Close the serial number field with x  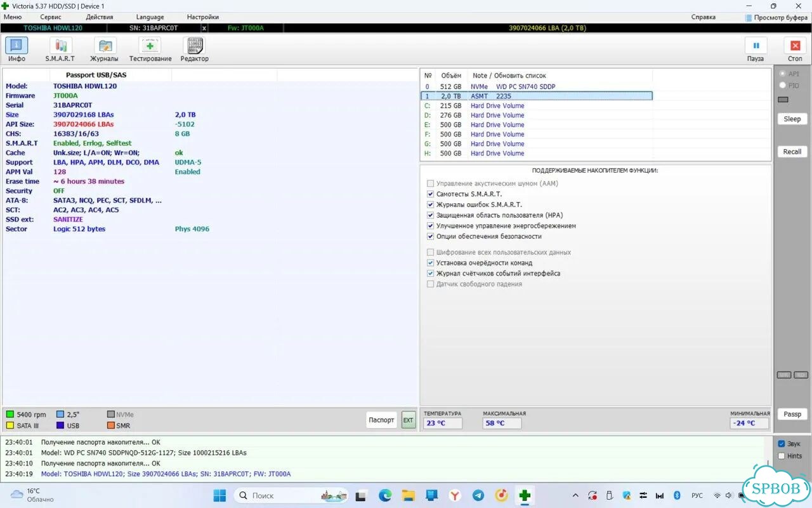[x=204, y=28]
